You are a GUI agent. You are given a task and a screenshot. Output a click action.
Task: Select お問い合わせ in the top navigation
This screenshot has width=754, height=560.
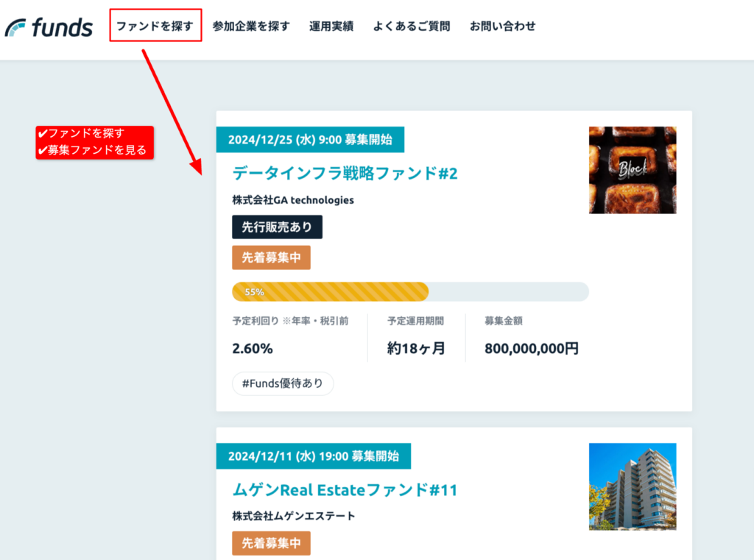click(x=502, y=26)
